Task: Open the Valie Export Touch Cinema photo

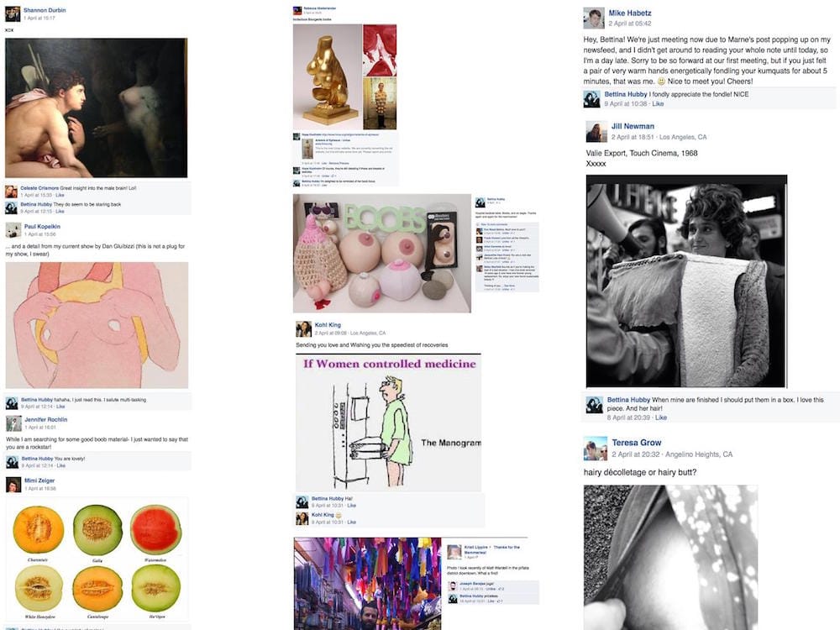Action: coord(686,281)
